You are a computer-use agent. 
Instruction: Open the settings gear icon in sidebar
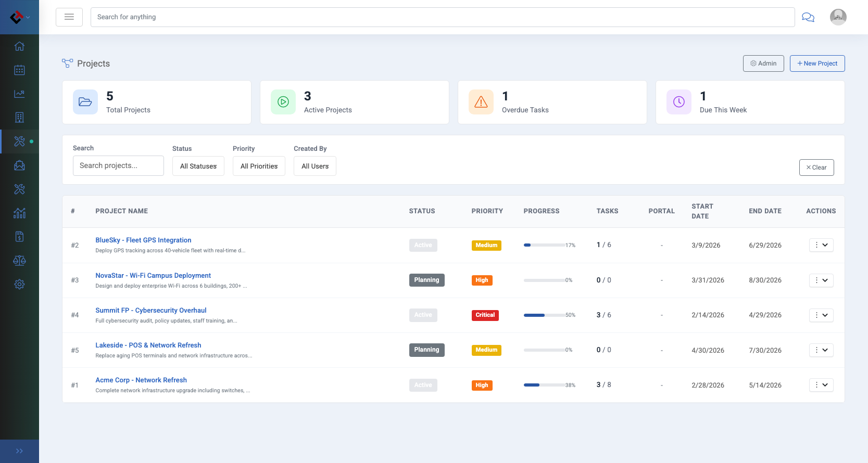[x=19, y=285]
